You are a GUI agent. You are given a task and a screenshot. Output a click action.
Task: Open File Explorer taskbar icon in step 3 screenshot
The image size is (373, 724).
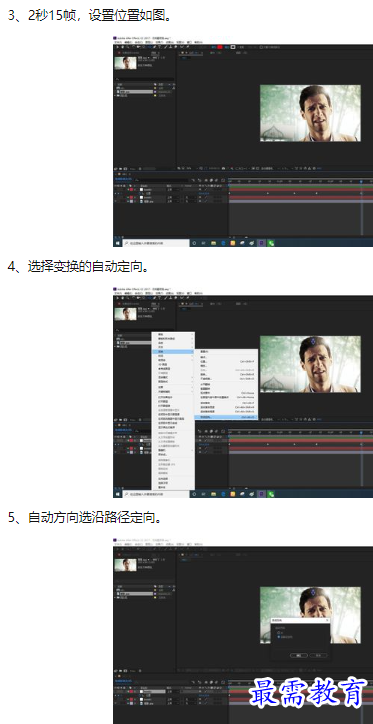213,243
